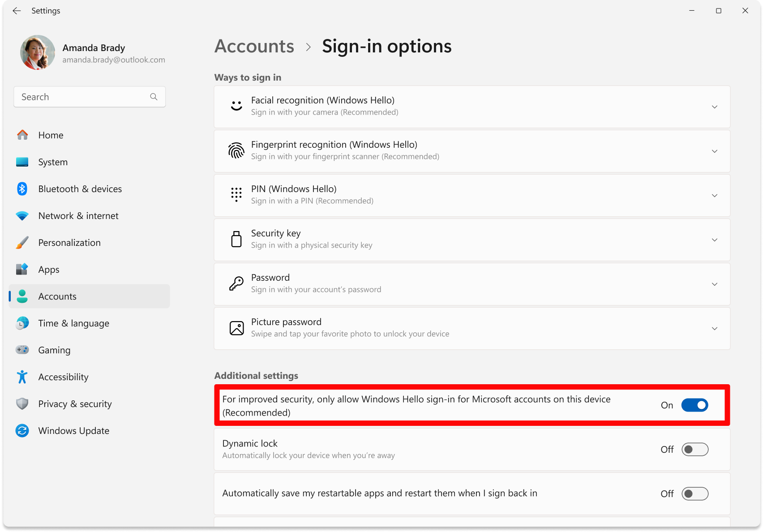Open Amanda Brady's profile
The height and width of the screenshot is (532, 763).
38,52
